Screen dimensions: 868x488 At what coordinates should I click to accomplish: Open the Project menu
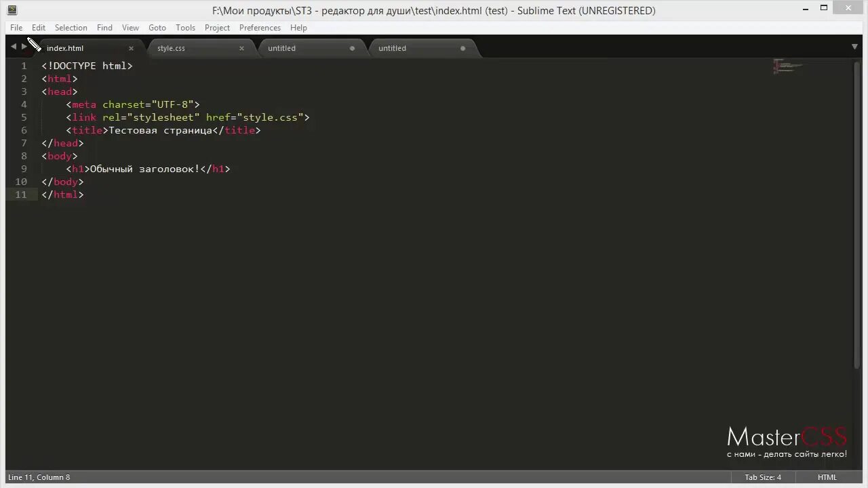[x=217, y=28]
